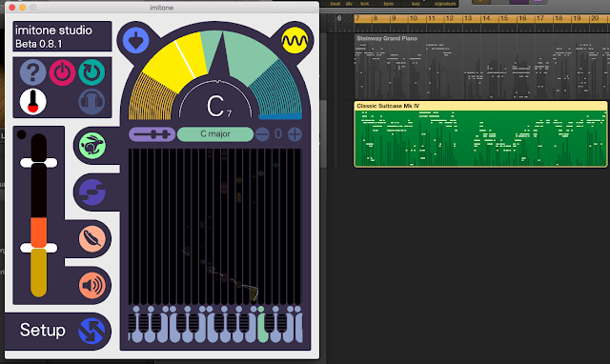Click the transpose value 0
The image size is (610, 364).
(278, 134)
